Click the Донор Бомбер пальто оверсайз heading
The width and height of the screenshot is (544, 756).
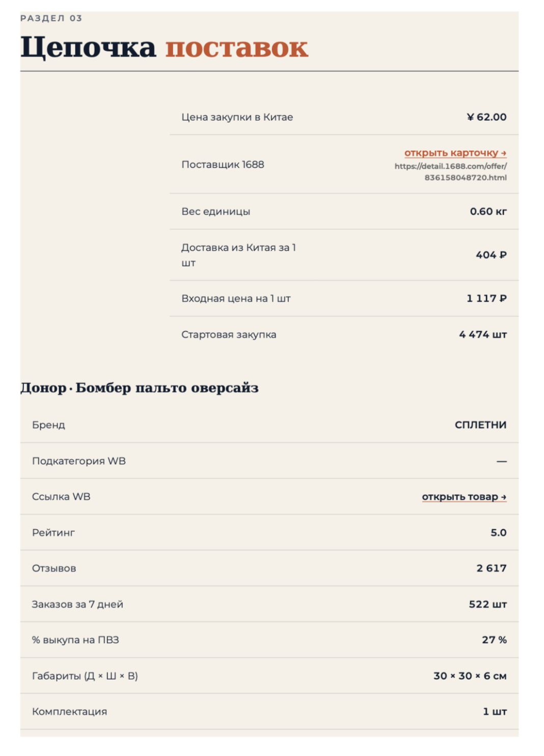(140, 388)
